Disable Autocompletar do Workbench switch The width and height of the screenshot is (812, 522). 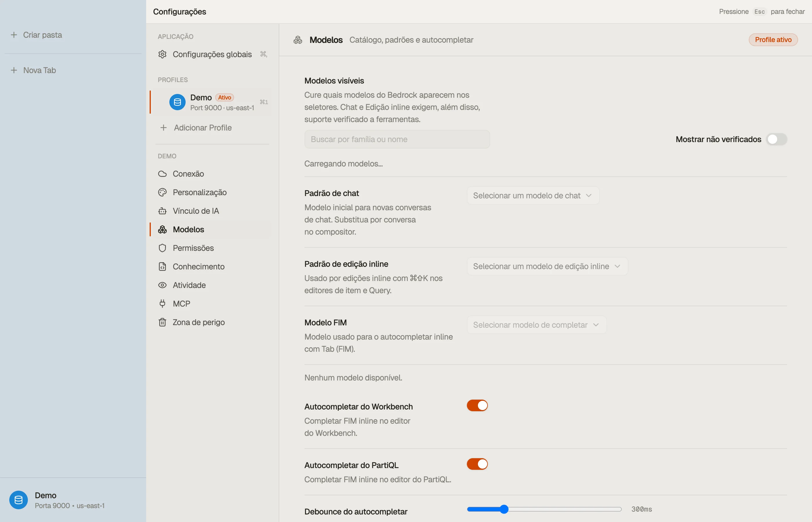coord(477,405)
